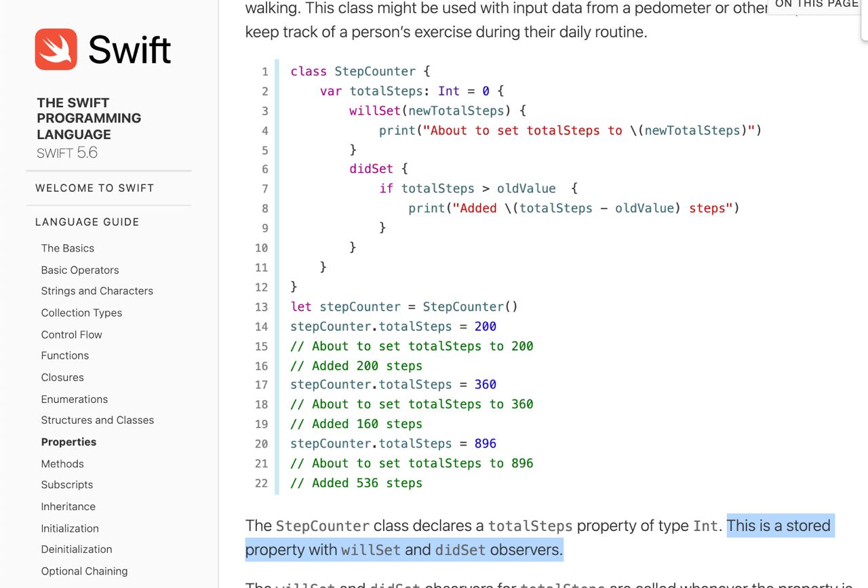Click inline code 'didSet' in highlighted paragraph
Image resolution: width=868 pixels, height=588 pixels.
pyautogui.click(x=460, y=549)
